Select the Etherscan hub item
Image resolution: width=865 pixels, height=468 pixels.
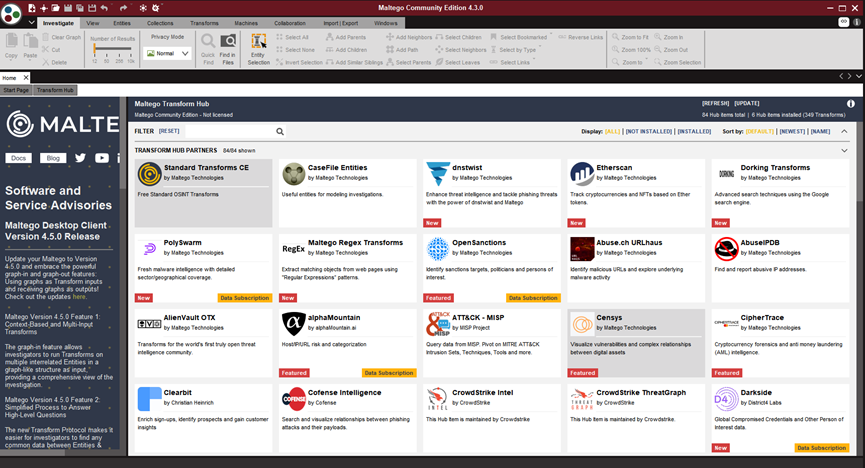pyautogui.click(x=636, y=193)
